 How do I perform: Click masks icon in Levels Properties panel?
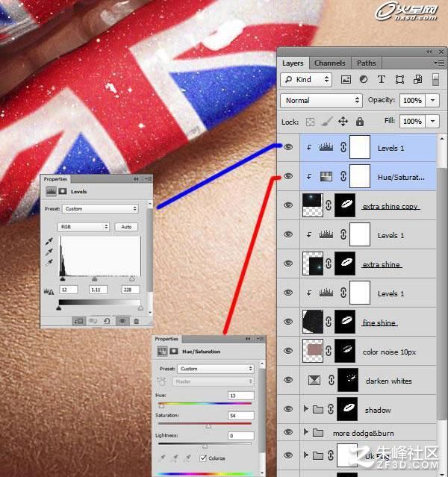(x=63, y=191)
